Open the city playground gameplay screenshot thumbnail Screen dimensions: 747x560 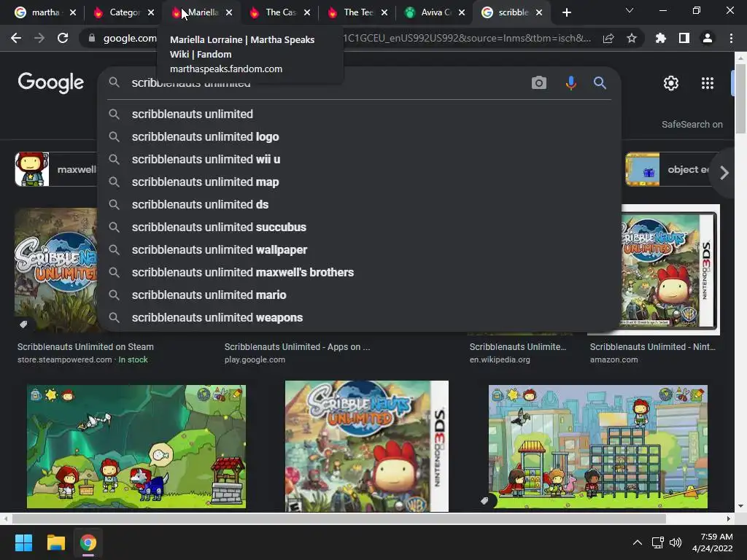coord(598,447)
